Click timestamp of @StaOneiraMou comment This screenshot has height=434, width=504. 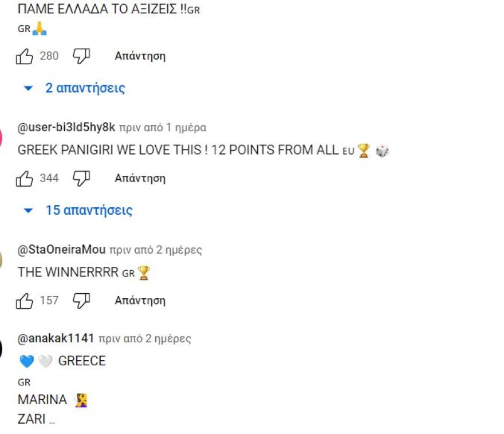156,250
